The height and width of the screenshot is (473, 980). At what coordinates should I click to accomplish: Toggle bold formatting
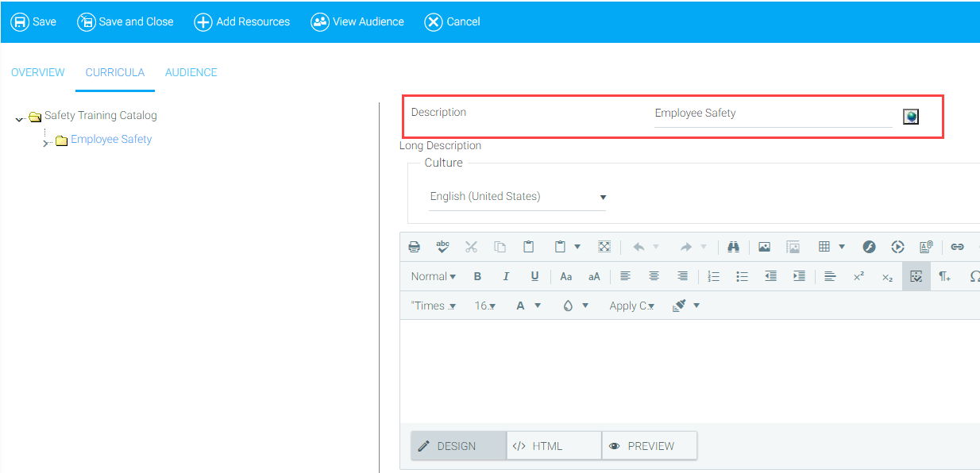[x=477, y=276]
